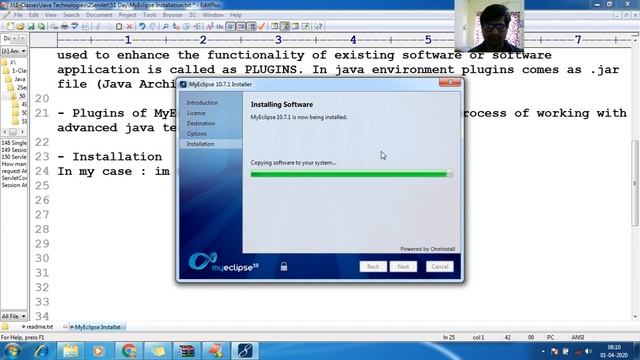
Task: Open the File menu
Action: coord(18,15)
